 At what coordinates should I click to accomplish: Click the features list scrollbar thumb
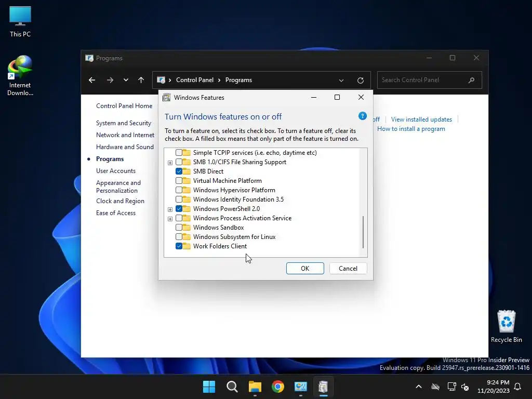363,232
